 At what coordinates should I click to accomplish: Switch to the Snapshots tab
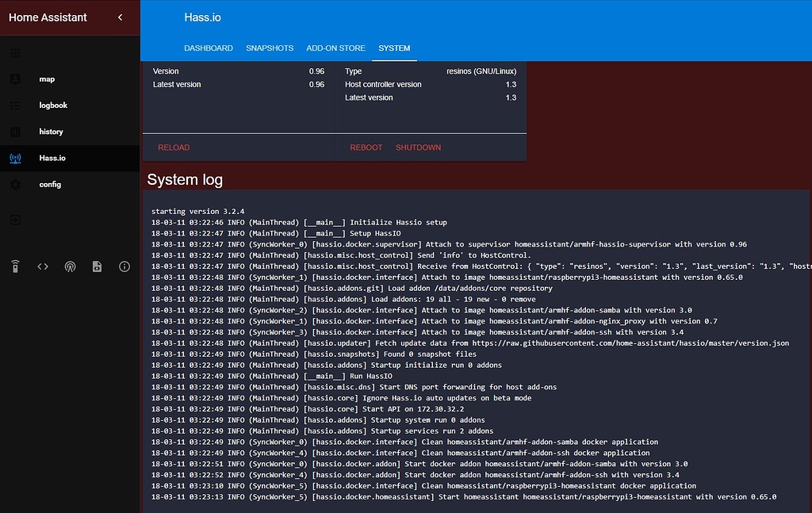click(270, 48)
